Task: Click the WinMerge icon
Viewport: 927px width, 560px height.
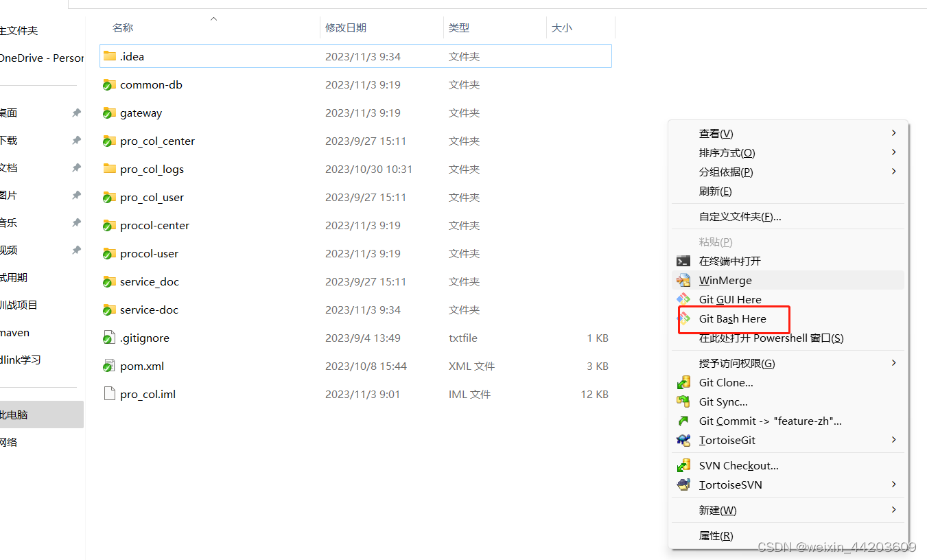Action: pos(684,280)
